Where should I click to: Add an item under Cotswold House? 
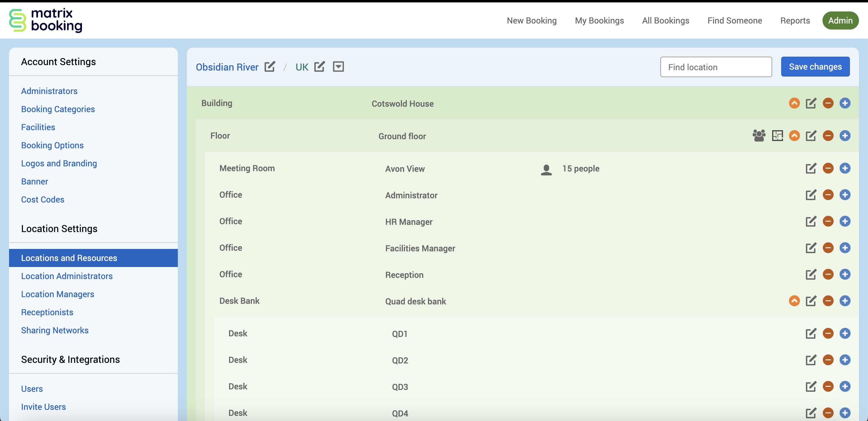point(845,103)
